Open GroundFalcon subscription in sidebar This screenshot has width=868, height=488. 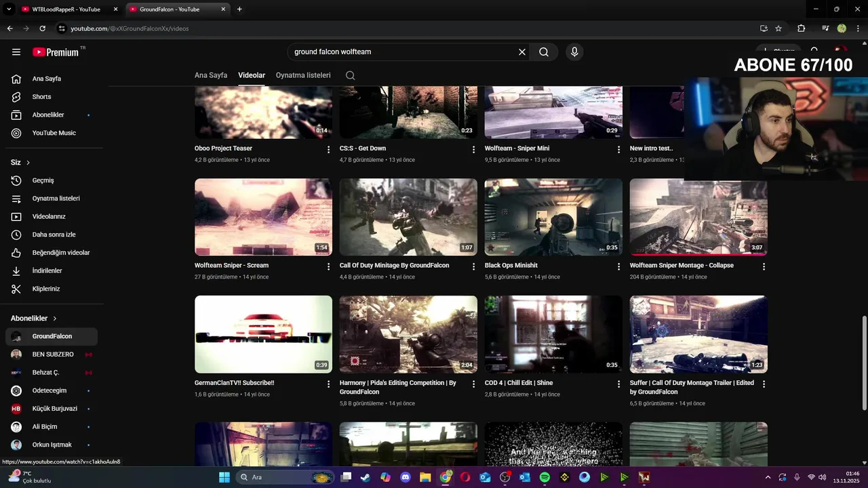pos(52,336)
